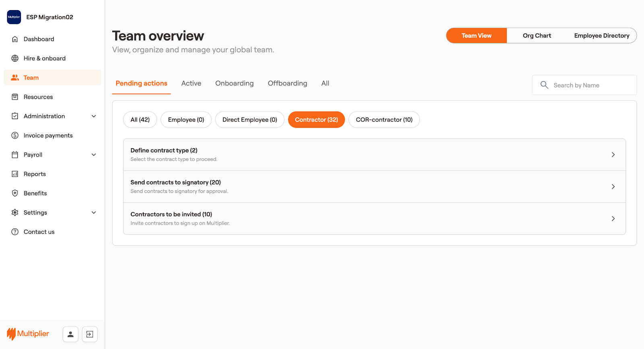Open the Onboarding tab

(234, 83)
